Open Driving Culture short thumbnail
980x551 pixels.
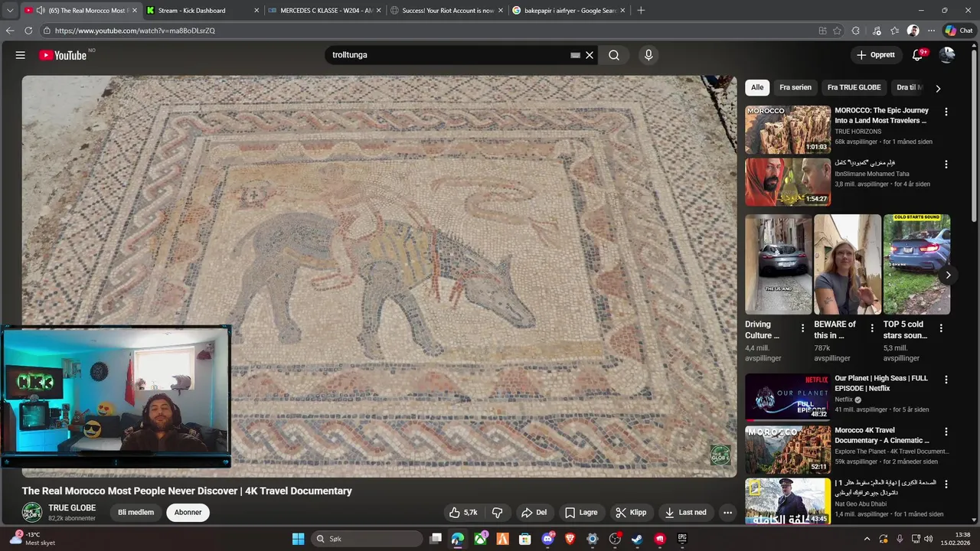[779, 264]
